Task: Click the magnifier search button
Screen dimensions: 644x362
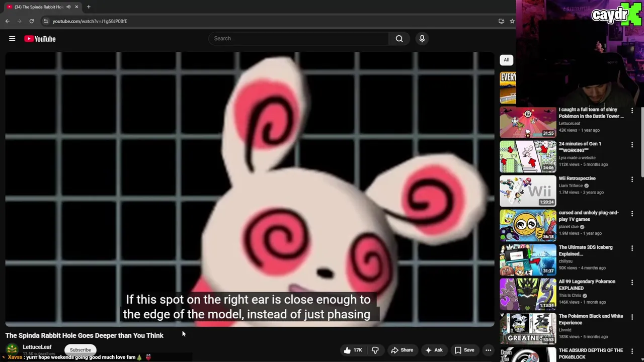Action: pyautogui.click(x=399, y=39)
